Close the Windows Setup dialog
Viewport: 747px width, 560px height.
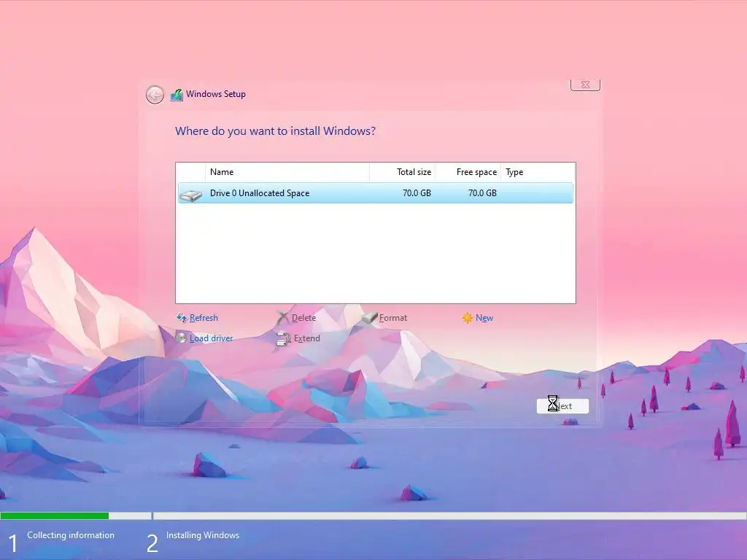[x=585, y=85]
